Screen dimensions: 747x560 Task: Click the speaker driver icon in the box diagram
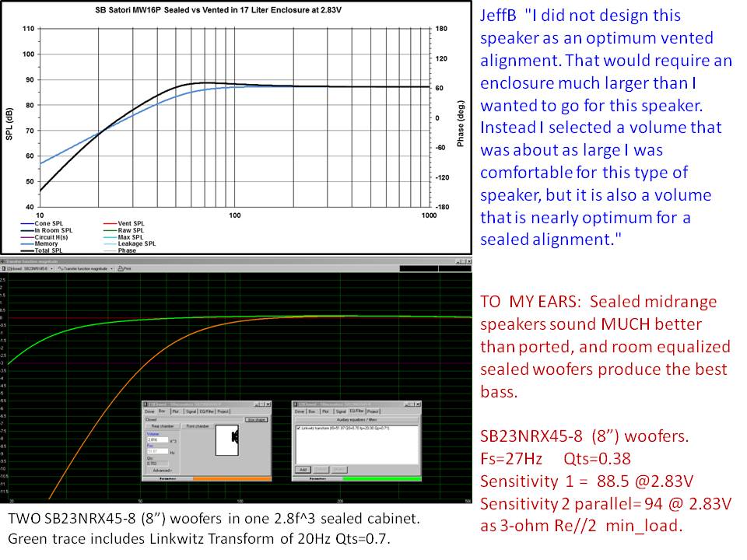tap(235, 436)
